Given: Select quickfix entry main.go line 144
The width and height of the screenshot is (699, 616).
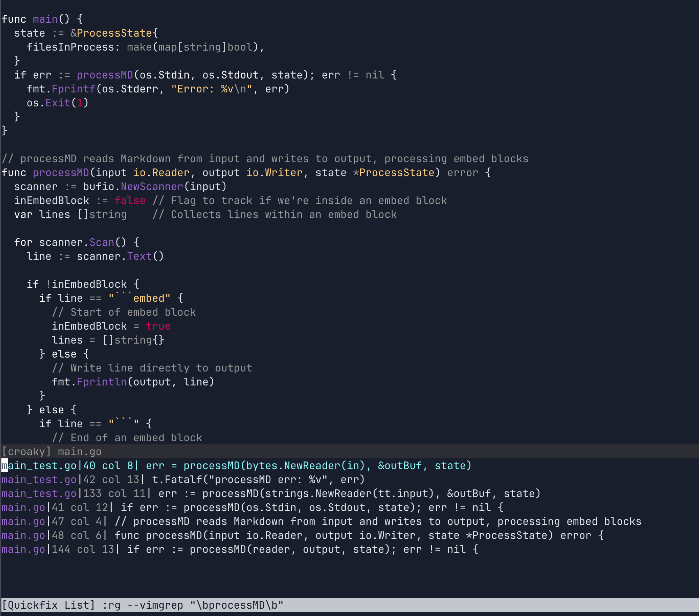Looking at the screenshot, I should [240, 549].
